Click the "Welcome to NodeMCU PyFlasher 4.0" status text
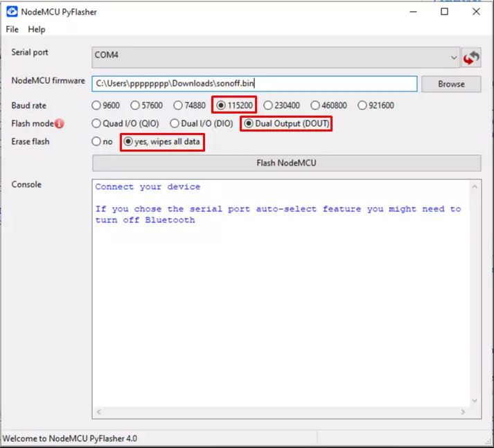The image size is (494, 448). coord(69,438)
